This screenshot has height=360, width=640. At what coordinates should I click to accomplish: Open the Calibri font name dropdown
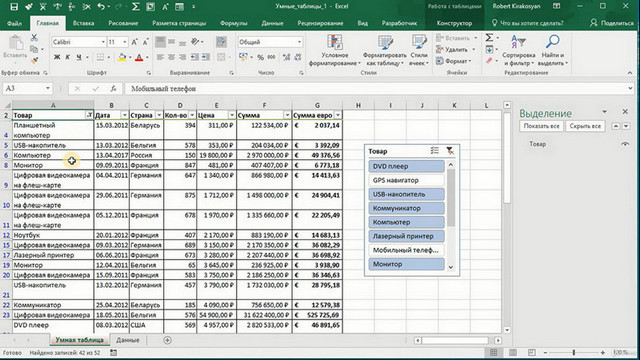103,42
